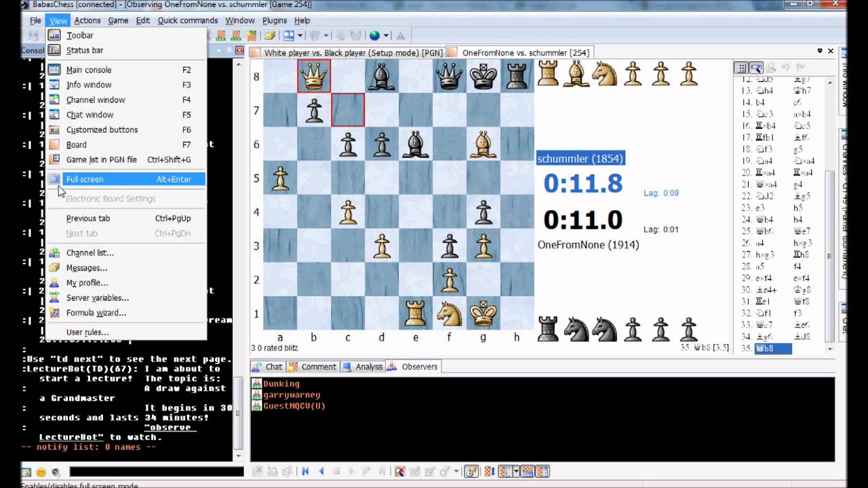Select Chat window menu entry

pyautogui.click(x=125, y=115)
